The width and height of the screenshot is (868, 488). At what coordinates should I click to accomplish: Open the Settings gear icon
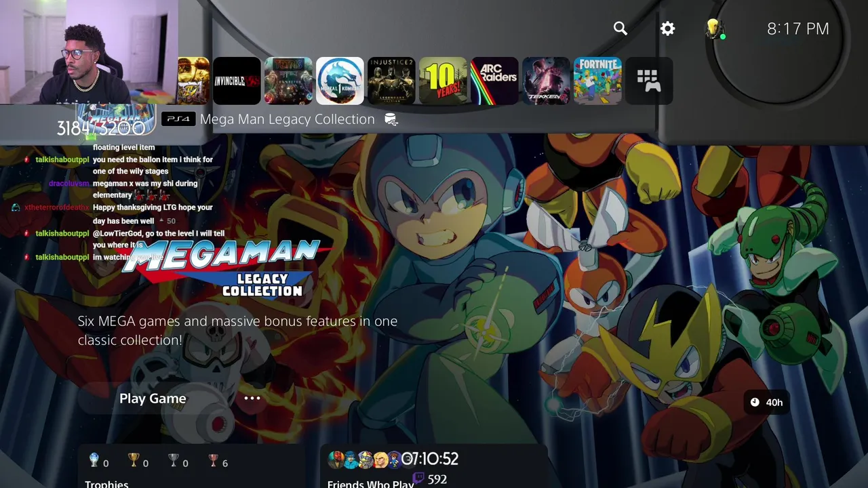(668, 28)
